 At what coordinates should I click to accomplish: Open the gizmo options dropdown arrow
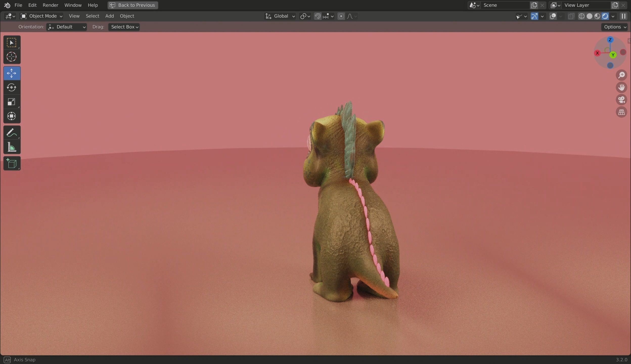pyautogui.click(x=542, y=16)
